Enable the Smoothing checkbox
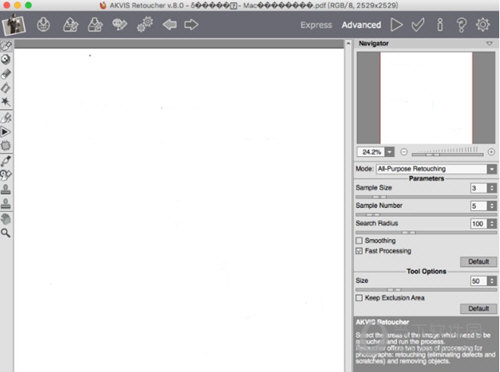Viewport: 500px width, 372px height. (359, 241)
